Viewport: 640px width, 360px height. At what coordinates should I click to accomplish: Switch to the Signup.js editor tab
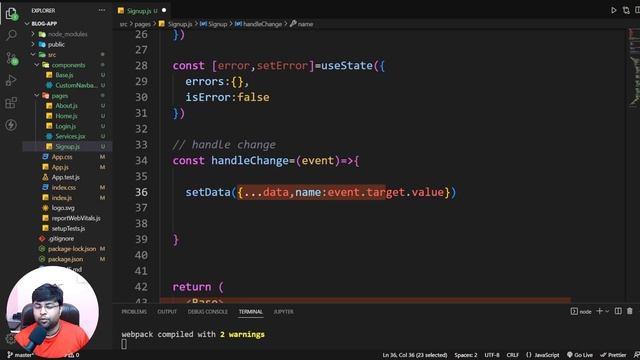tap(141, 11)
